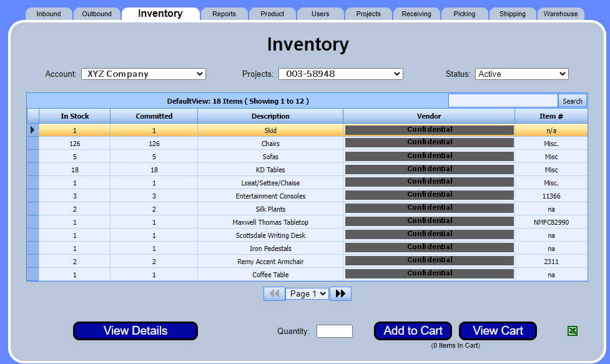Open the Projects tab

tap(368, 14)
